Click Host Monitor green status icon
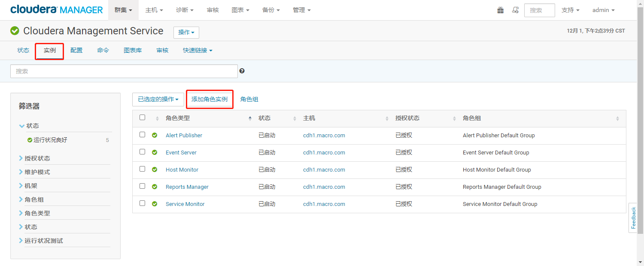644x266 pixels. coord(155,169)
